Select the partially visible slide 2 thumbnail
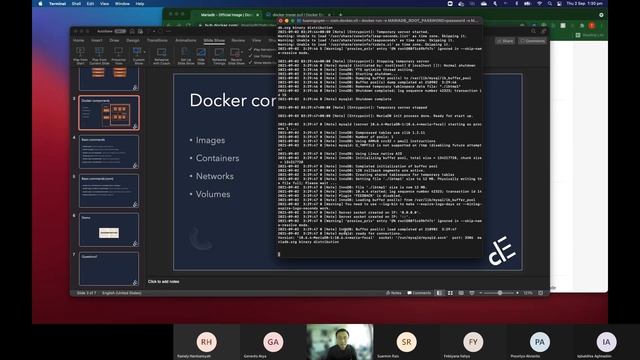 (109, 80)
